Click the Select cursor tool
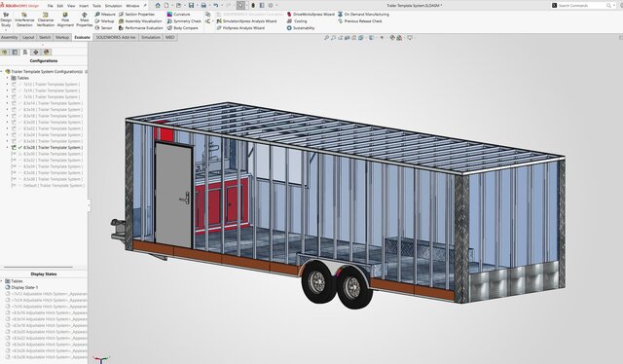 pos(240,6)
